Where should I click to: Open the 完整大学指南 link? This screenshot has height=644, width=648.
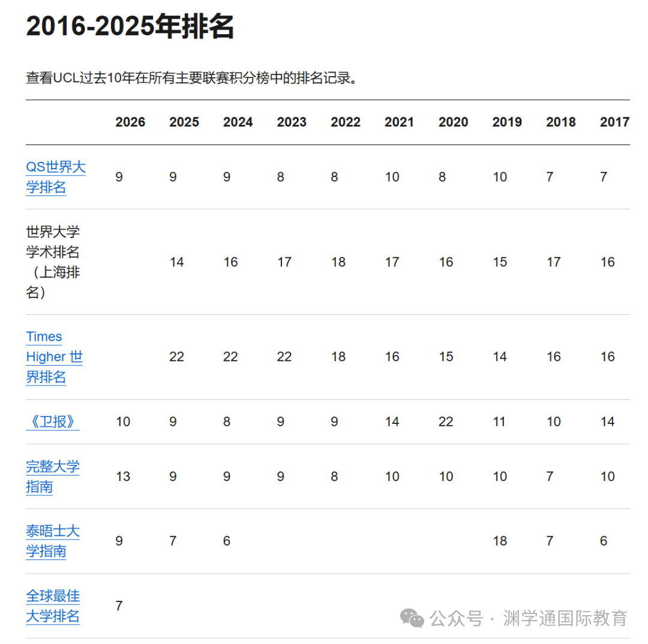(x=52, y=477)
